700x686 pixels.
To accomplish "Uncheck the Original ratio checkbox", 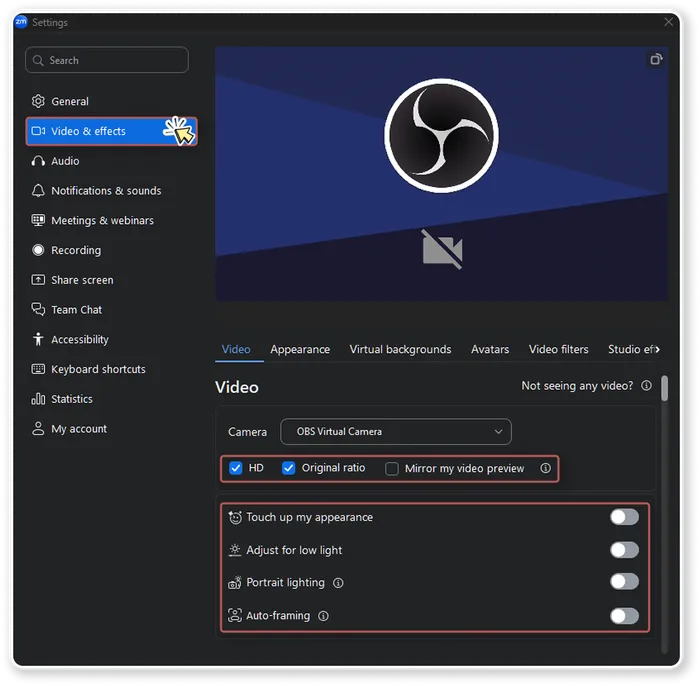I will click(x=288, y=468).
